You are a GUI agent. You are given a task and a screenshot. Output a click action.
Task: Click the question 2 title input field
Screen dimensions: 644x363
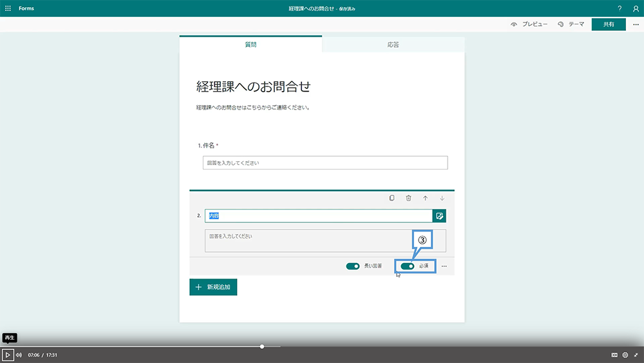[319, 216]
